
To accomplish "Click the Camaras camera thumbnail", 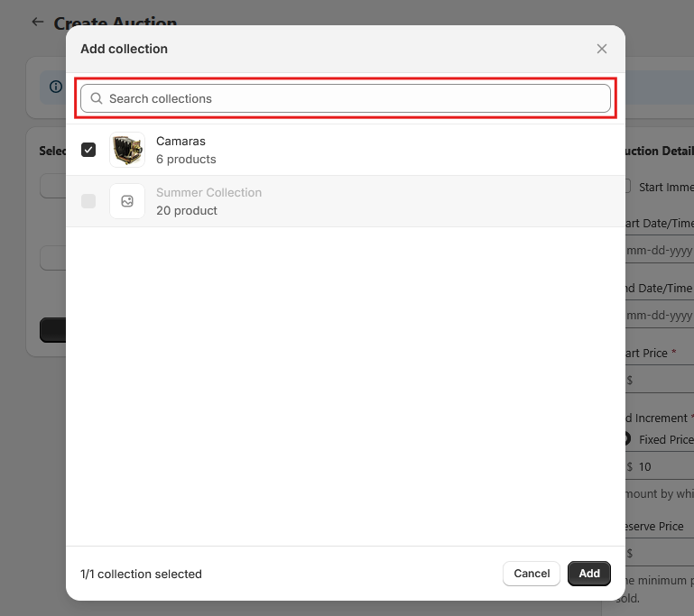I will tap(127, 150).
